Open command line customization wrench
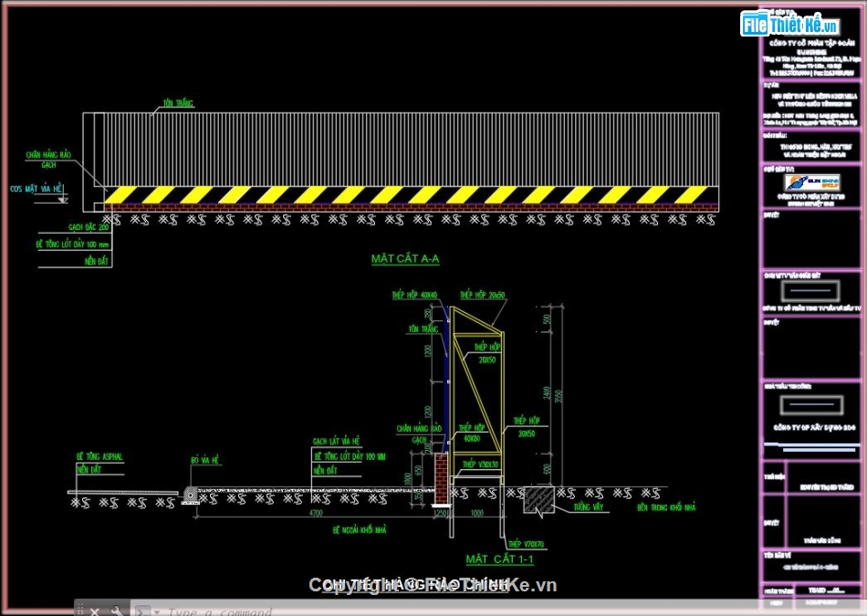The image size is (867, 616). click(117, 611)
